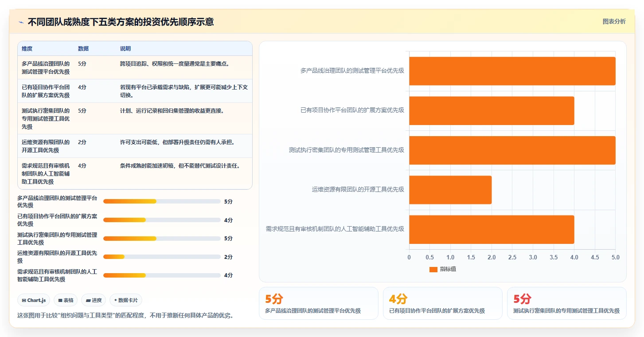Click the 说明 column header

[125, 49]
